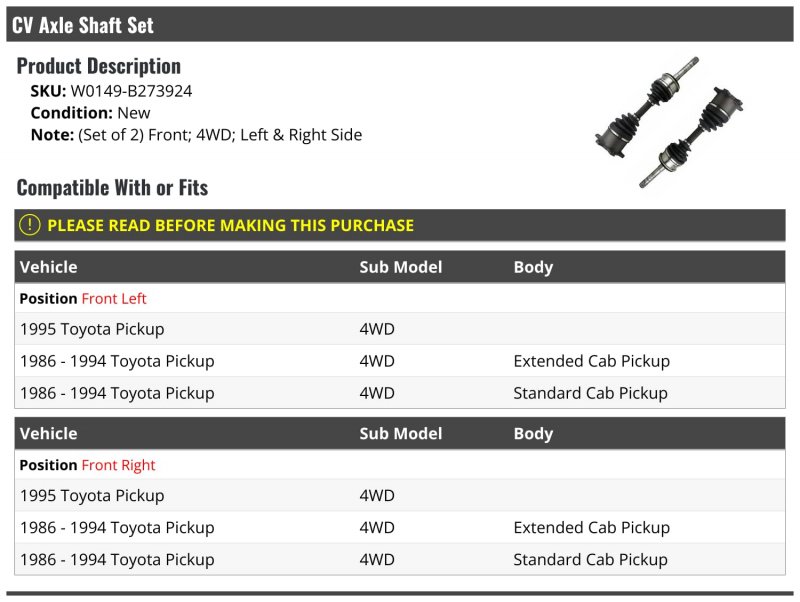Viewport: 800px width, 602px height.
Task: Click the Compatible With or Fits heading
Action: click(112, 188)
